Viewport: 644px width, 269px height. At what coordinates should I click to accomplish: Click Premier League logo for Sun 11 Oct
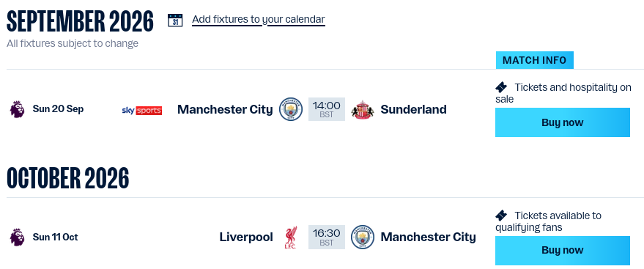click(x=18, y=237)
